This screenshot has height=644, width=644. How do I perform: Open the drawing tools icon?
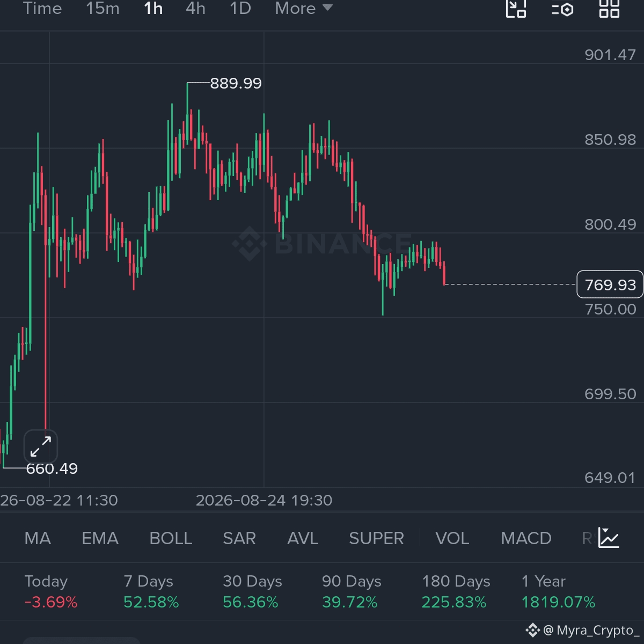[x=516, y=9]
